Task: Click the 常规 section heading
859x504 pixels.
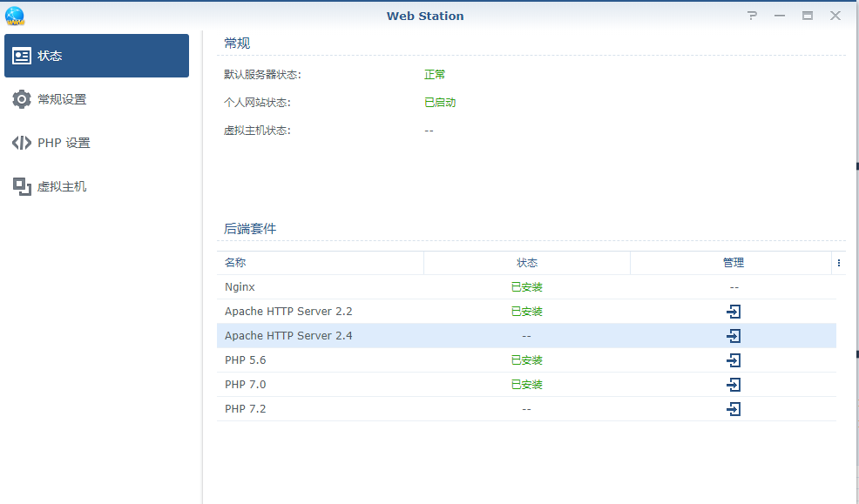Action: tap(237, 44)
